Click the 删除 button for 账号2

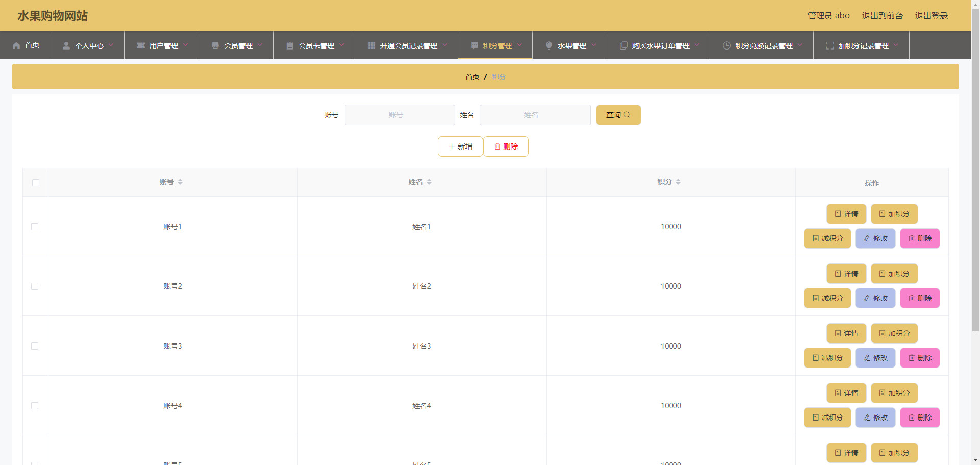[x=920, y=298]
